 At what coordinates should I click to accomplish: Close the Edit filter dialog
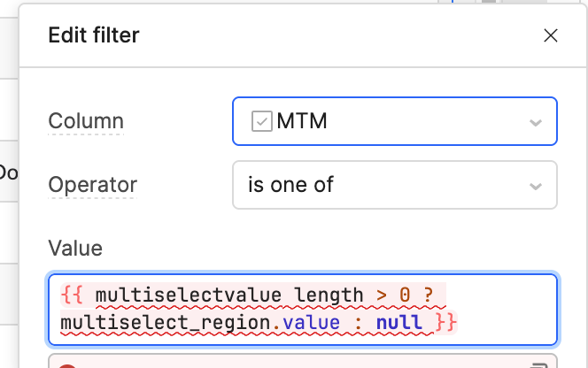point(551,35)
